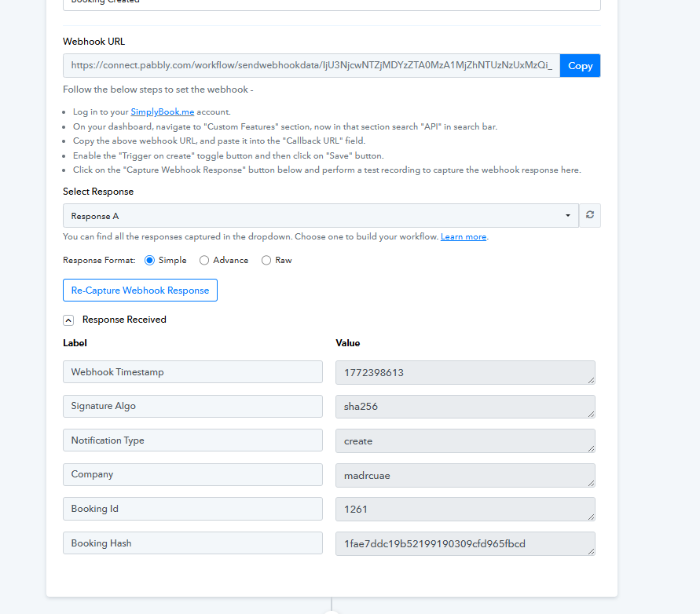700x614 pixels.
Task: Open the Learn more link
Action: (464, 237)
